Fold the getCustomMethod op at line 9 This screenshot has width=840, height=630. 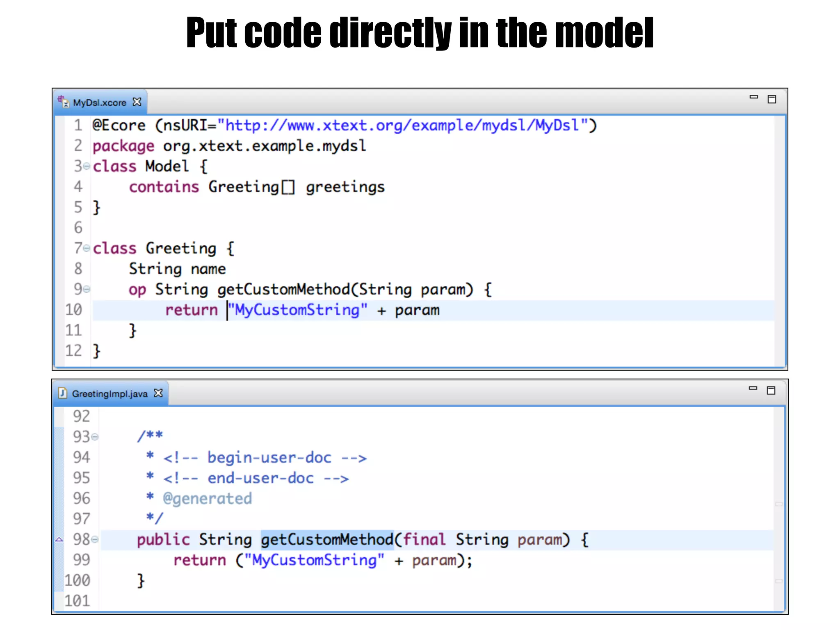[x=87, y=289]
